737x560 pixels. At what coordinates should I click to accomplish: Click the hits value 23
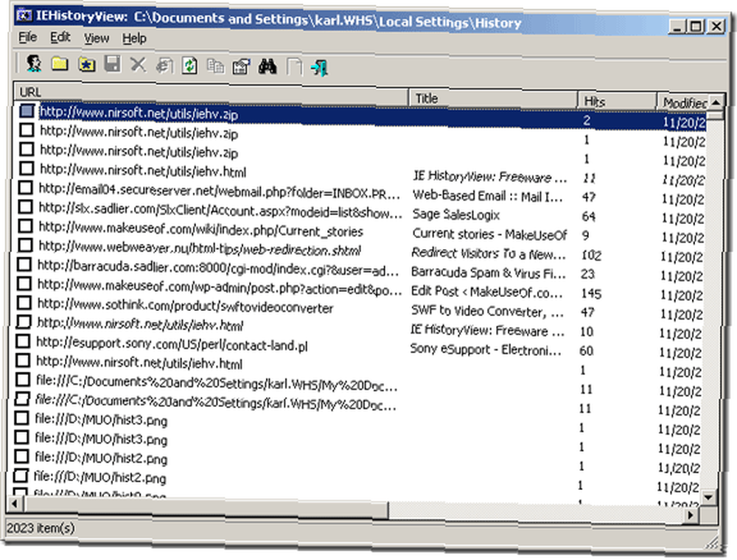pyautogui.click(x=588, y=273)
